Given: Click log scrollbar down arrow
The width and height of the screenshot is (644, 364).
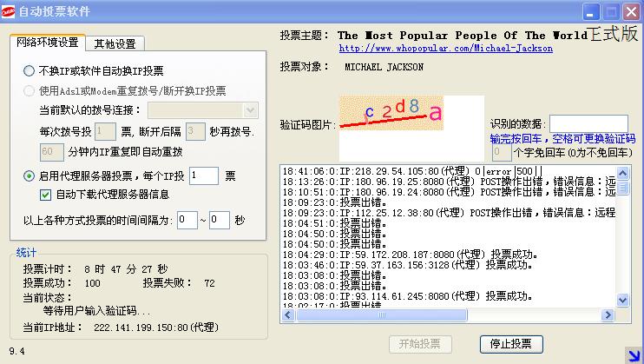Looking at the screenshot, I should tap(622, 301).
